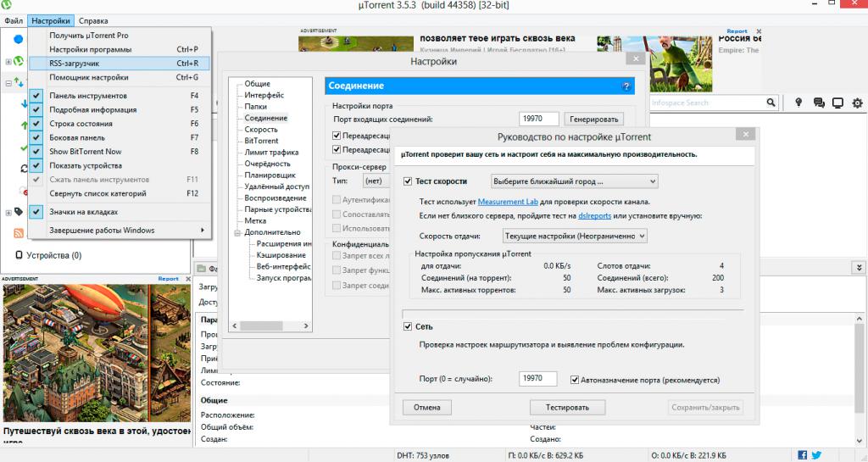This screenshot has width=868, height=462.
Task: Collapse the Дополнительно tree node
Action: (237, 232)
